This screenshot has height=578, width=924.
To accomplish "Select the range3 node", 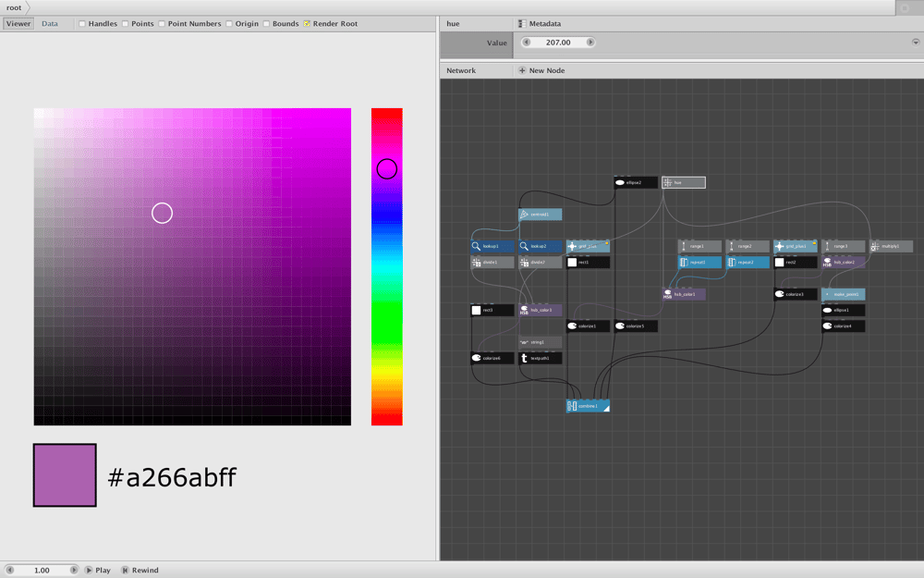I will click(x=844, y=247).
